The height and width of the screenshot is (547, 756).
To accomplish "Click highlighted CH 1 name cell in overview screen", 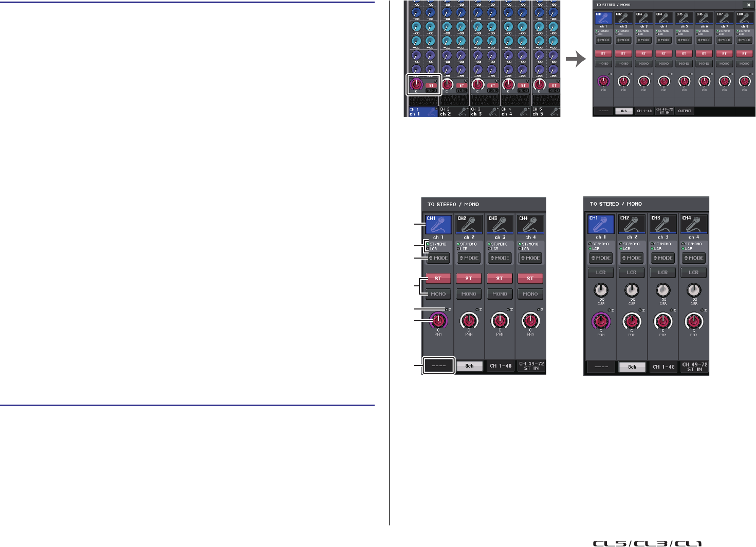I will tap(423, 111).
